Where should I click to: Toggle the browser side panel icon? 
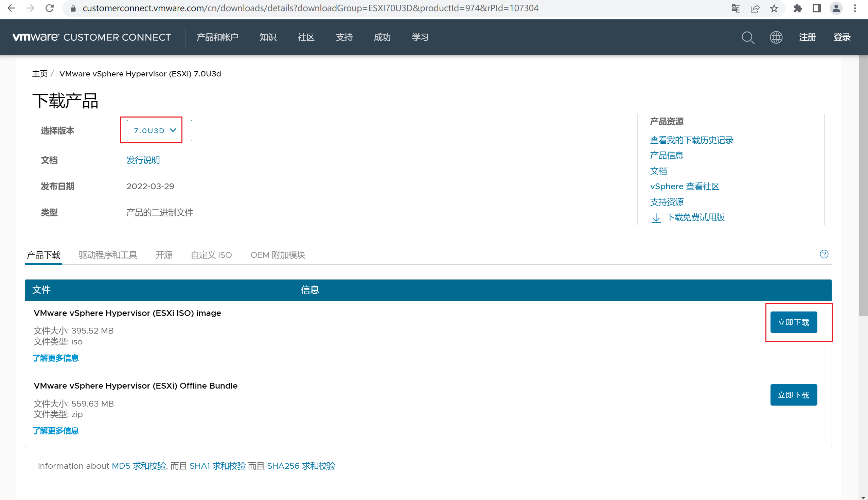point(817,8)
